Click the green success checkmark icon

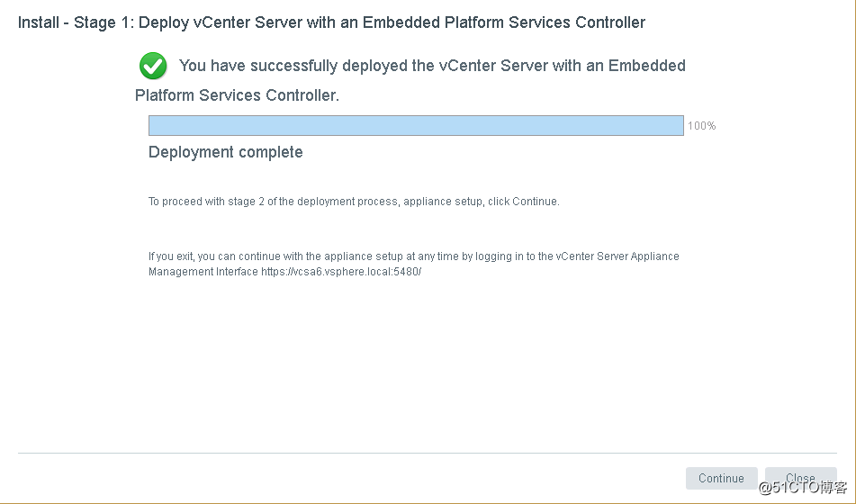point(153,66)
